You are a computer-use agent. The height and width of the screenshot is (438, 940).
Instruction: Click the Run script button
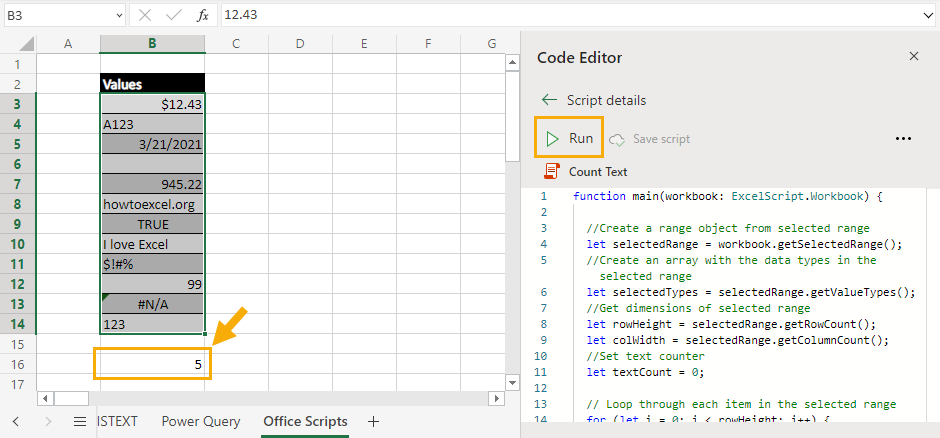569,139
